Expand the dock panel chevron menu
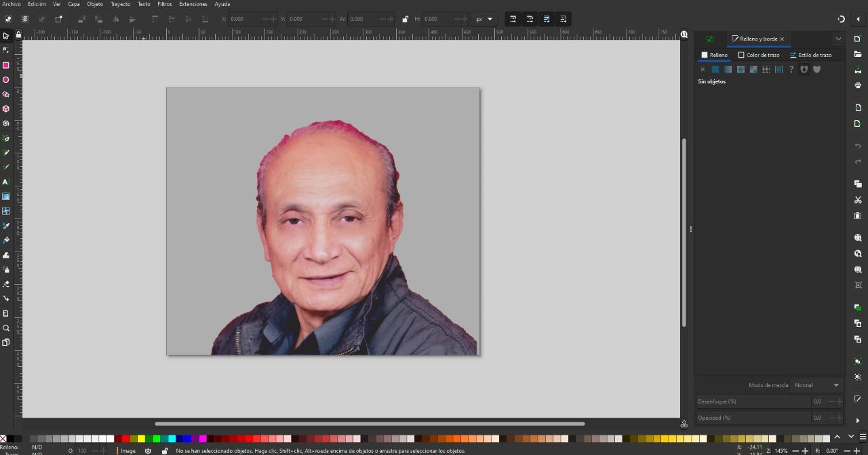The height and width of the screenshot is (455, 868). tap(838, 39)
